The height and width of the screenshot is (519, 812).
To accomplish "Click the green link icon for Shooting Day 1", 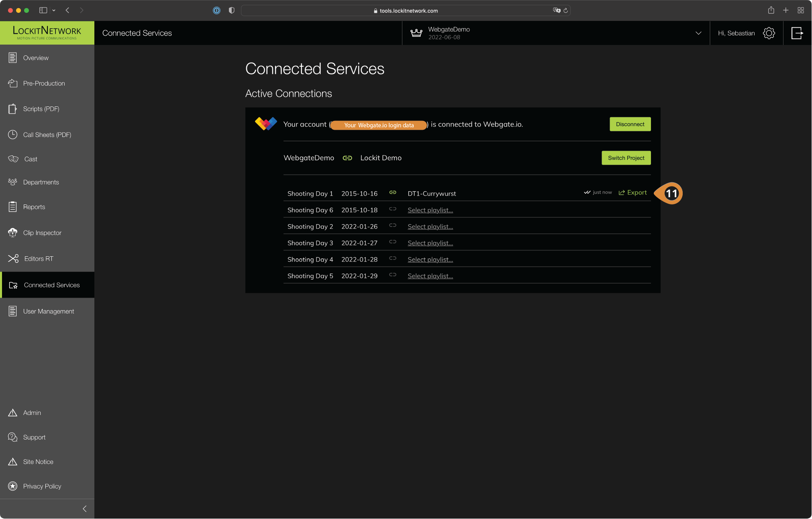I will coord(393,193).
